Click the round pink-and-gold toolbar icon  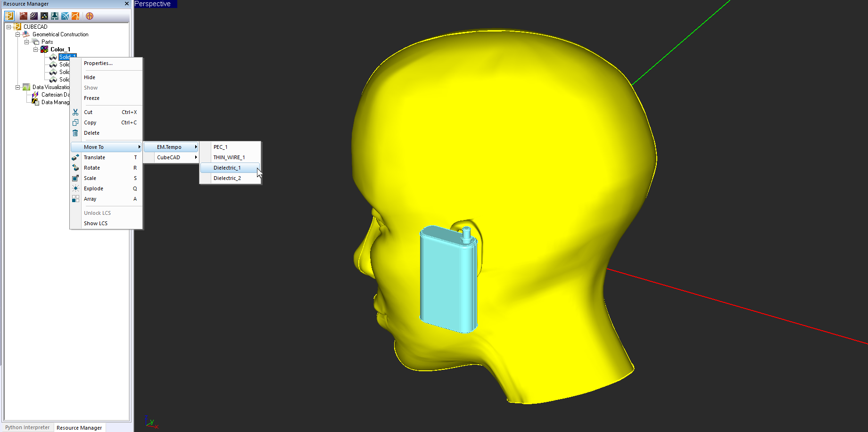(x=90, y=16)
